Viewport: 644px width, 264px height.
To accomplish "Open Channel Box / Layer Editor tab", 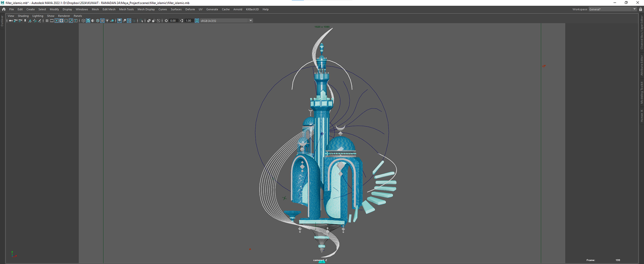I will pyautogui.click(x=641, y=32).
